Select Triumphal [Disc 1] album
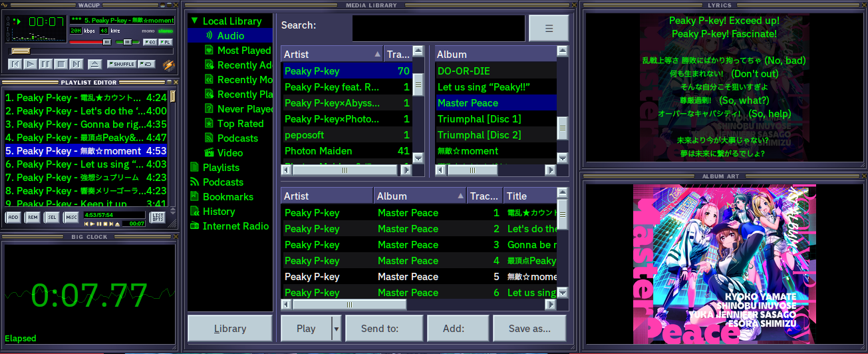 (x=496, y=119)
